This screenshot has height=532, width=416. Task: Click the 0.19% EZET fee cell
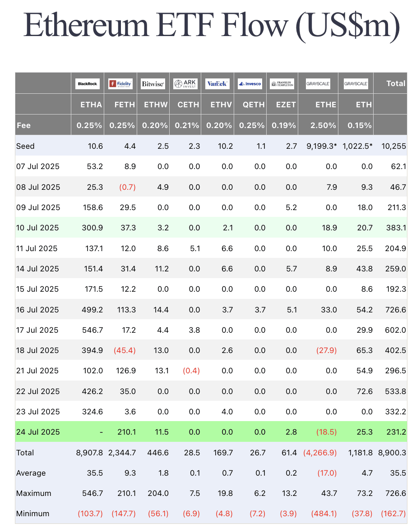click(283, 125)
